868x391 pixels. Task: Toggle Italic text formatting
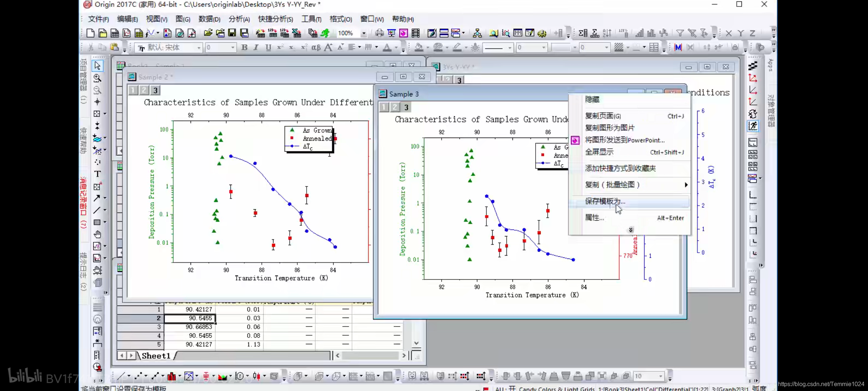point(256,47)
